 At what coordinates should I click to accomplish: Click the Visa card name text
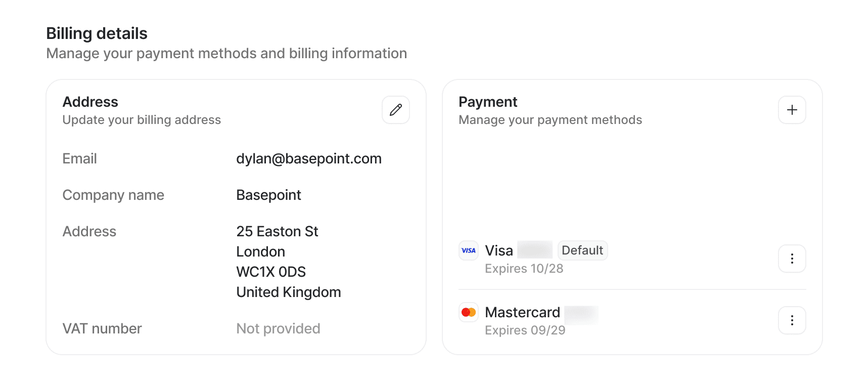pos(498,250)
